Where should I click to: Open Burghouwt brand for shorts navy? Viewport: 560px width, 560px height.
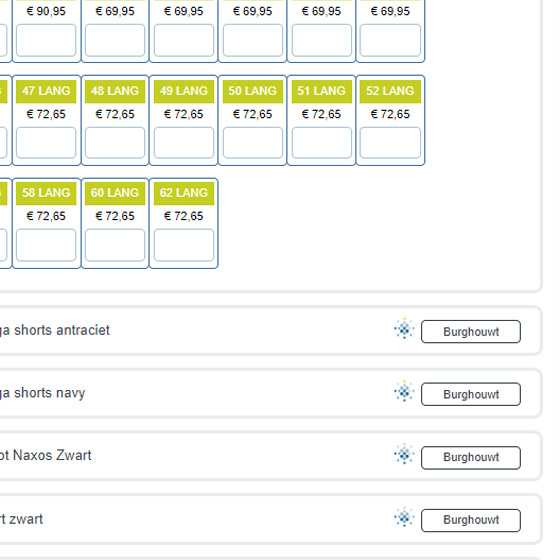pos(471,394)
